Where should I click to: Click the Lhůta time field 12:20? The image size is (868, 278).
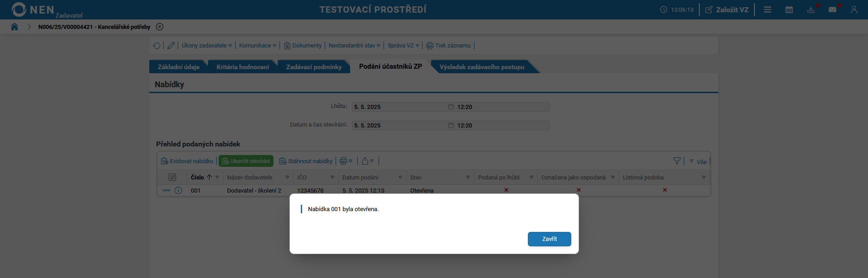pos(502,107)
